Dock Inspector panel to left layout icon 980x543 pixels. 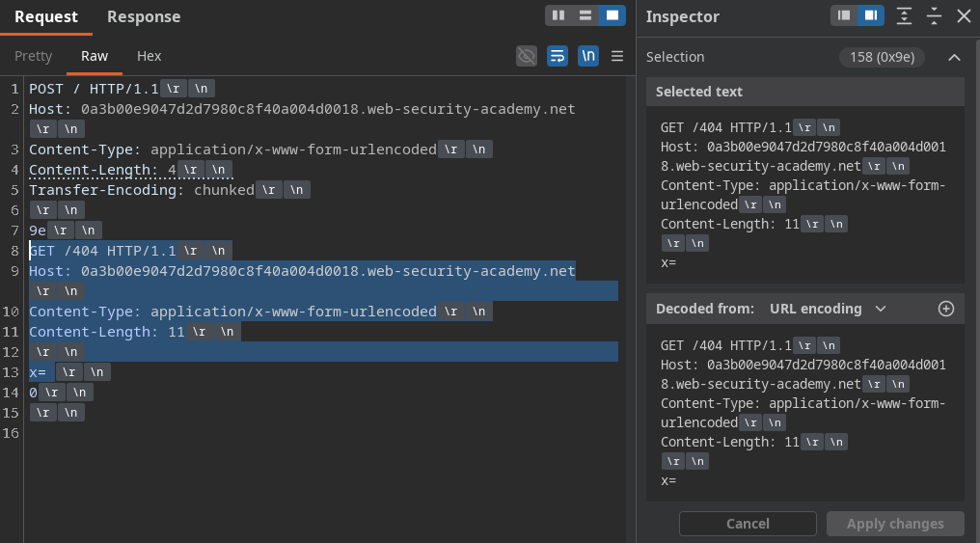(x=844, y=15)
